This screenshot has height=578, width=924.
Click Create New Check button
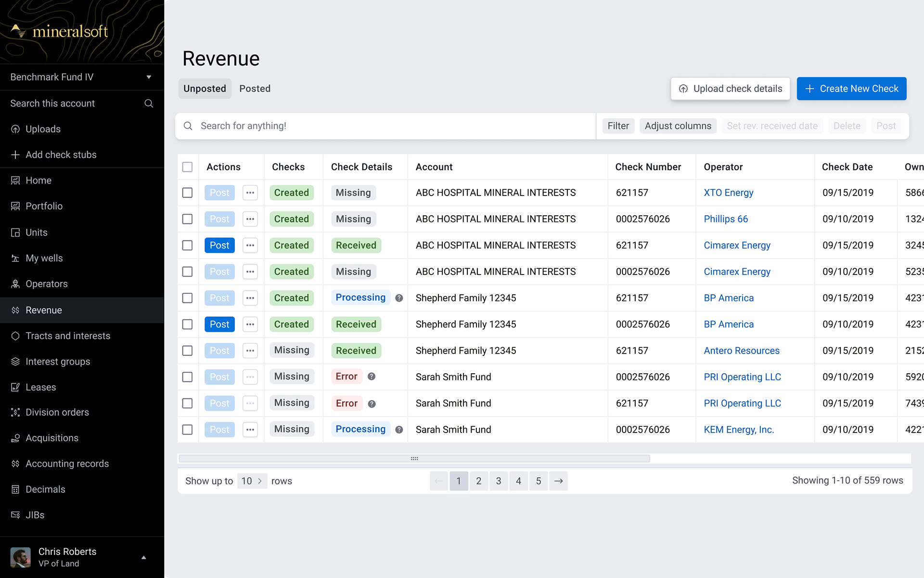(852, 89)
